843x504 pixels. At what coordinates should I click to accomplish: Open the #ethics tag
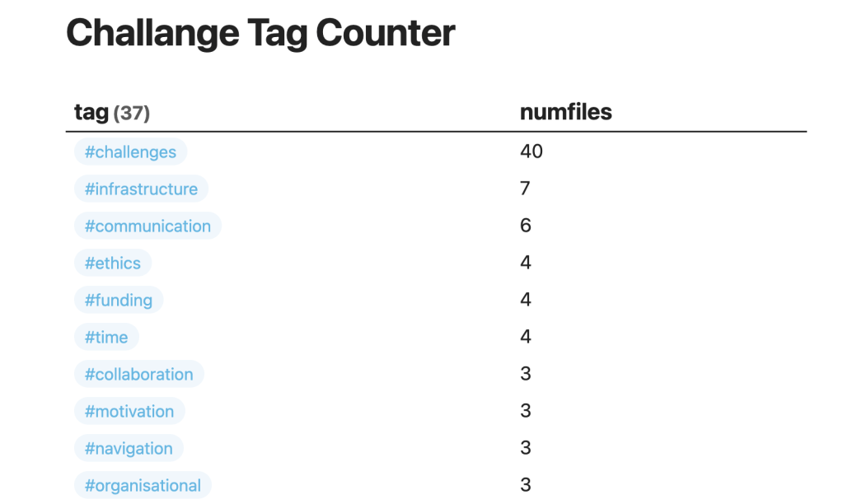tap(113, 264)
